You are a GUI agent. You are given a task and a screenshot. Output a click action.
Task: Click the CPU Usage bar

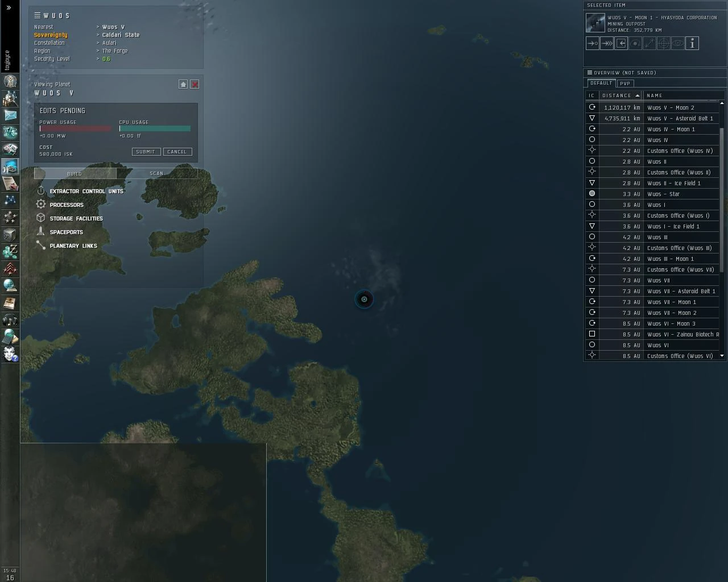tap(155, 128)
